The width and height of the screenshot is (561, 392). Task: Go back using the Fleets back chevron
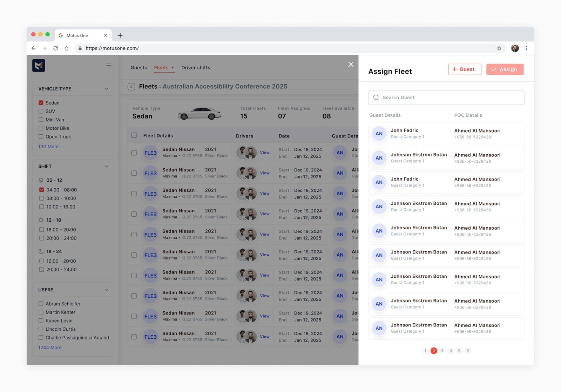click(x=131, y=87)
